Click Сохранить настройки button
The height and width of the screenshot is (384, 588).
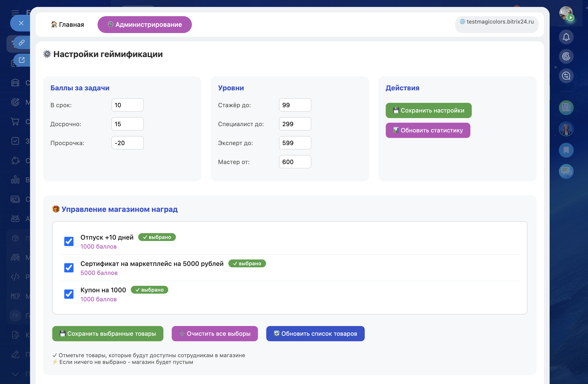pyautogui.click(x=428, y=110)
